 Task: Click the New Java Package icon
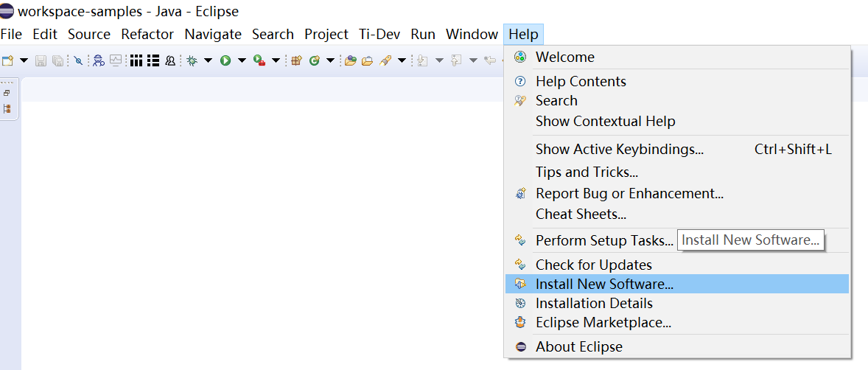[297, 60]
